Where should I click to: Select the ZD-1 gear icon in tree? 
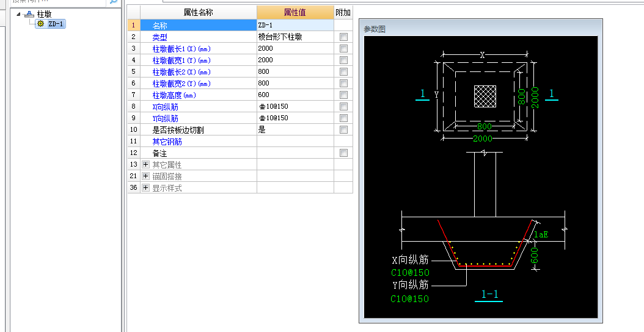40,24
